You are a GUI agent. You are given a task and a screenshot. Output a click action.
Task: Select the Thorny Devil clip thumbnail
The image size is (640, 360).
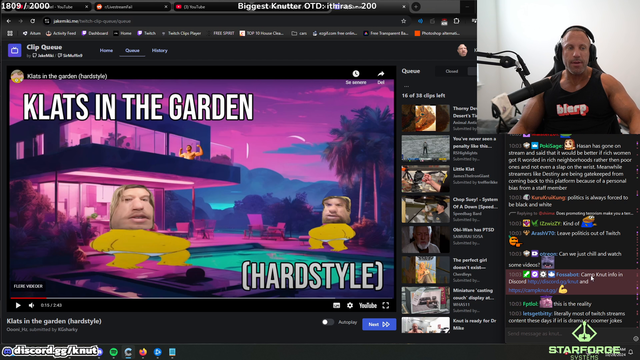pyautogui.click(x=425, y=118)
